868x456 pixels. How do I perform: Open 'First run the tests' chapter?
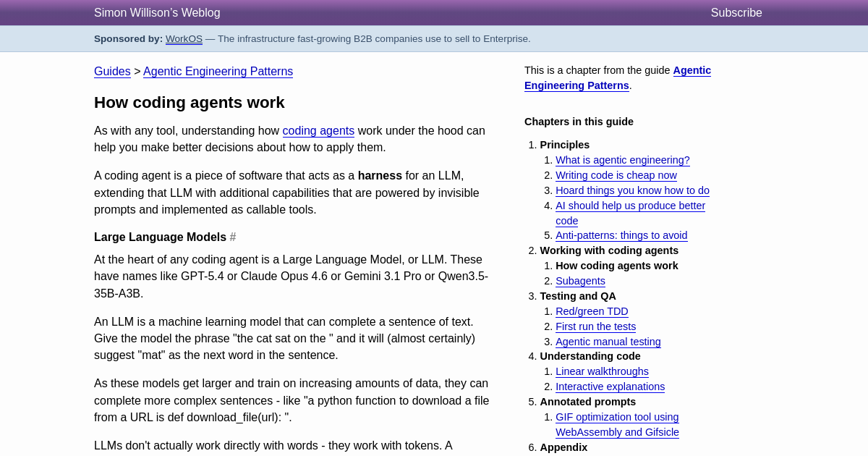(595, 326)
